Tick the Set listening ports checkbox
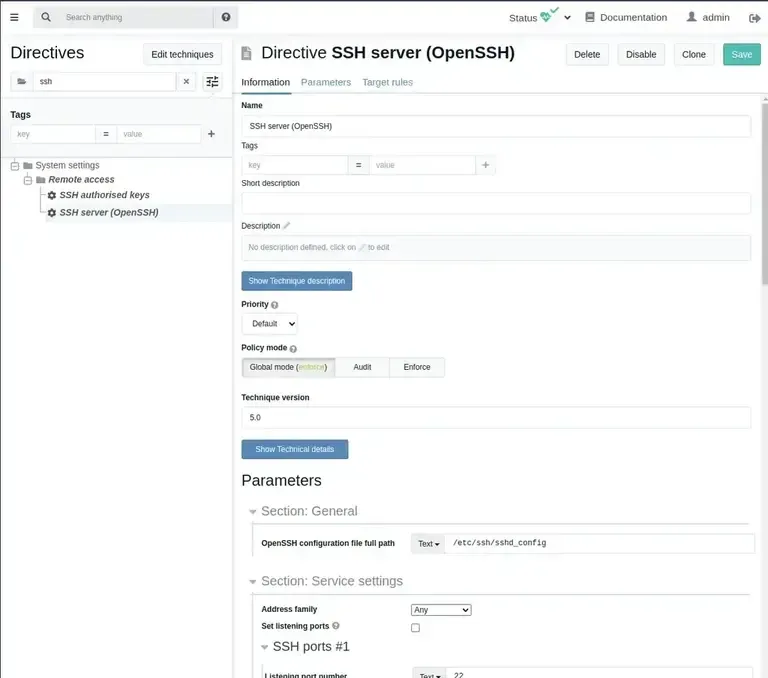The width and height of the screenshot is (768, 678). click(x=415, y=628)
